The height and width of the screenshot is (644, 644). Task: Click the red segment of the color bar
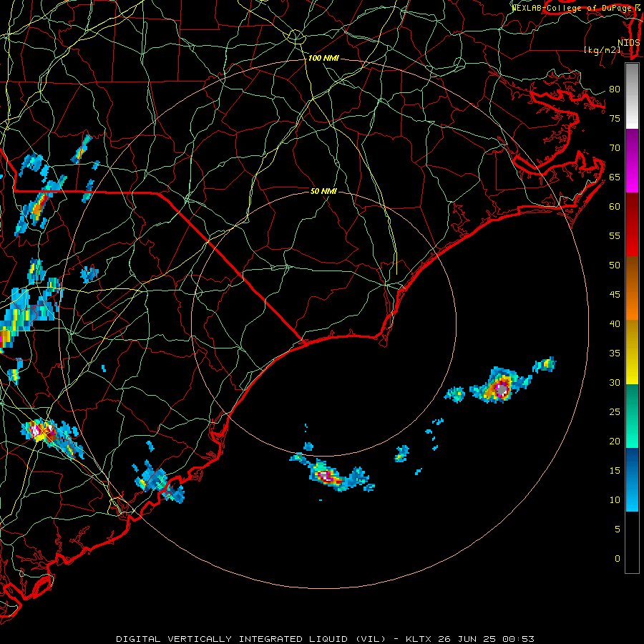[x=632, y=225]
